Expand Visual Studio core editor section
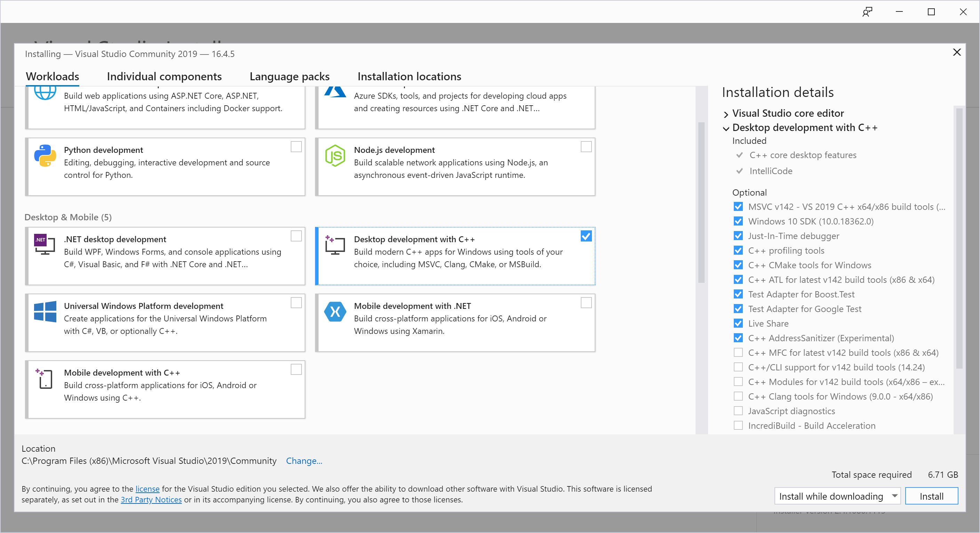 pos(726,114)
